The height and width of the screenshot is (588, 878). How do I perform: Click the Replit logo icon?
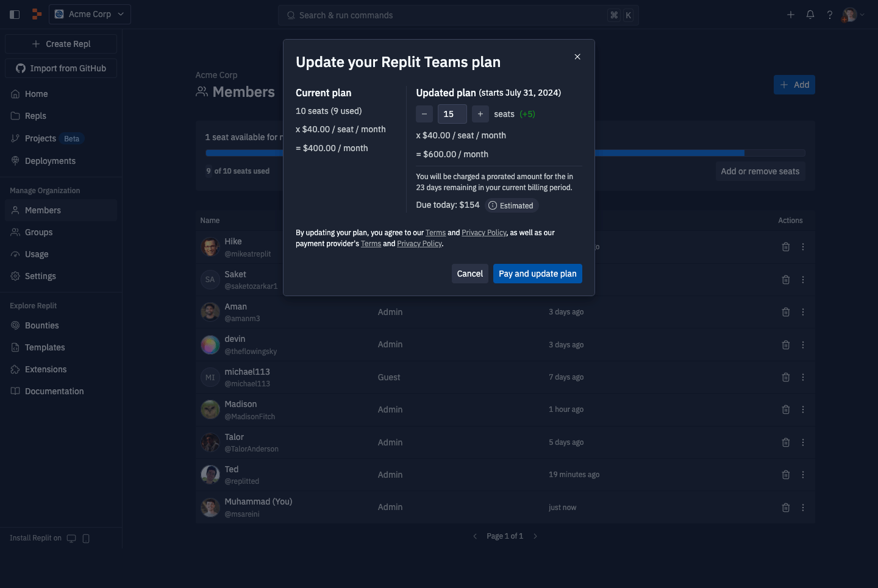[x=37, y=14]
